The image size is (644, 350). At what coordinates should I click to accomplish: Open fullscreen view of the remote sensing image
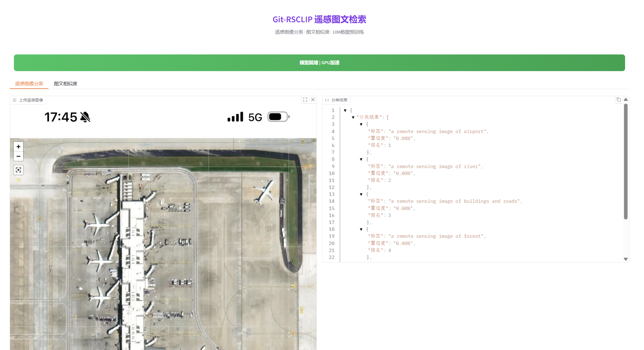tap(305, 100)
